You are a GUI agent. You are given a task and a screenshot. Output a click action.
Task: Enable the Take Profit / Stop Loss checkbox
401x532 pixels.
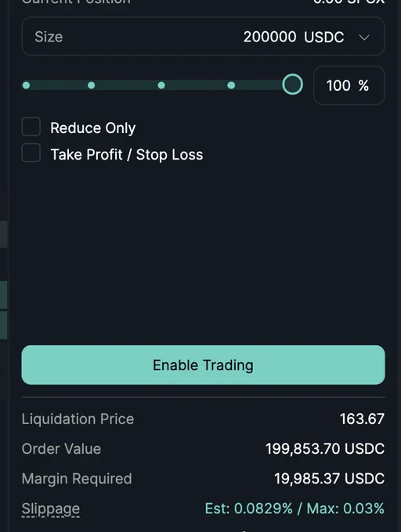(x=31, y=153)
